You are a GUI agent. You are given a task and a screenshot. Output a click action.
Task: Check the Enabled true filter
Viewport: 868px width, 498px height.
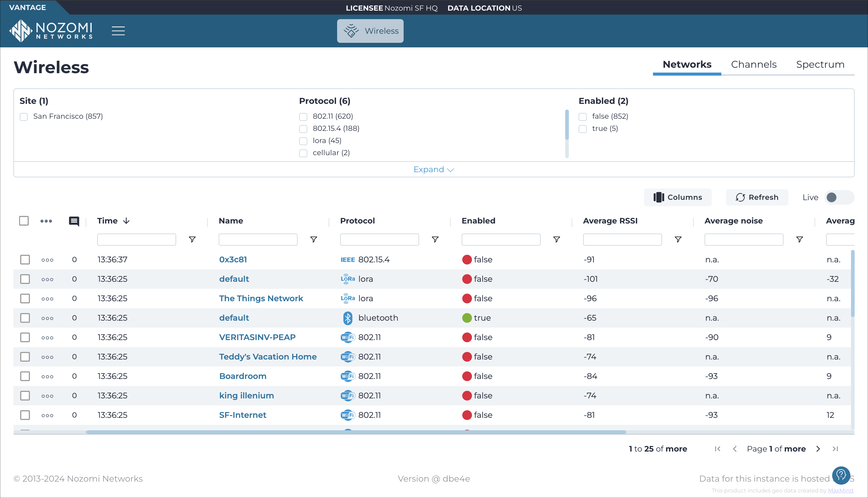tap(583, 129)
